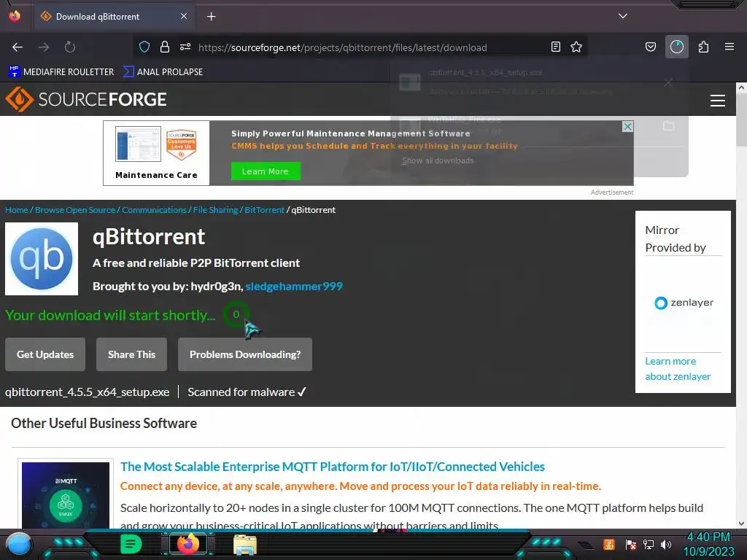Switch to Firefox in the taskbar
Screen dimensions: 747x560
(x=188, y=544)
